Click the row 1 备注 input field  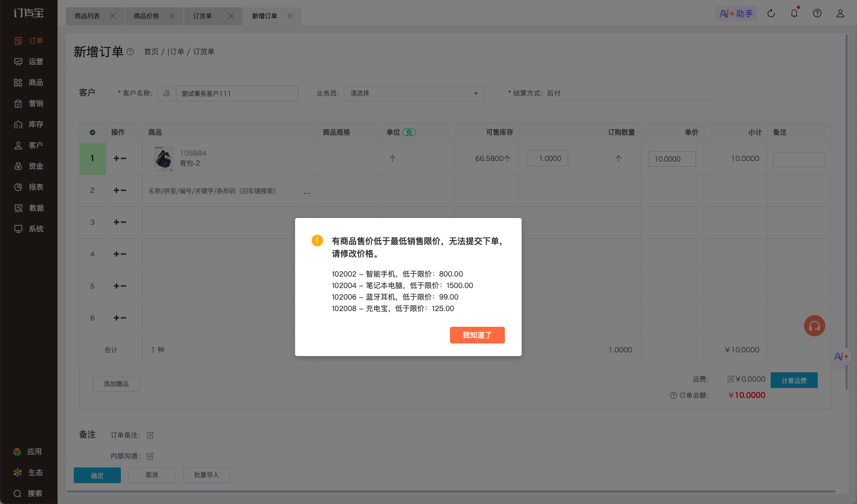[x=799, y=160]
